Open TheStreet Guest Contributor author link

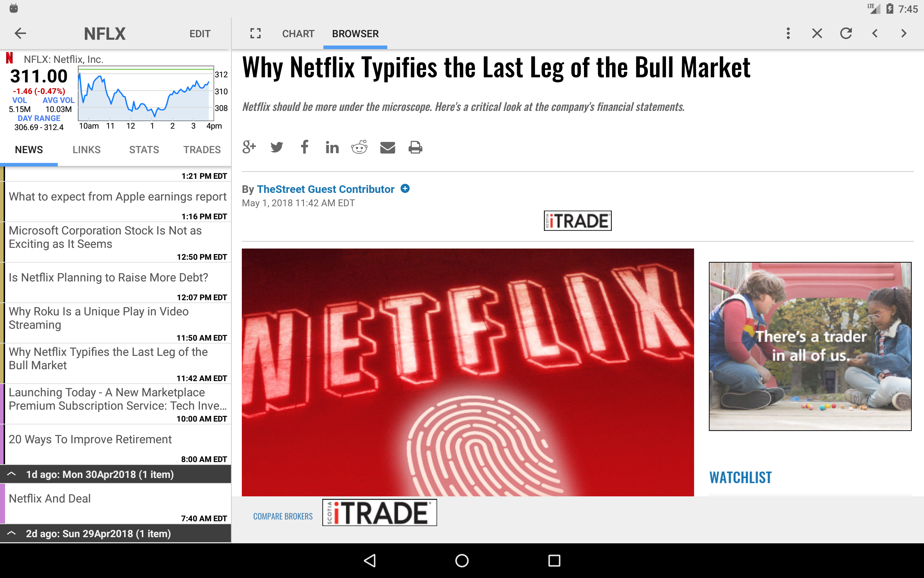[325, 189]
